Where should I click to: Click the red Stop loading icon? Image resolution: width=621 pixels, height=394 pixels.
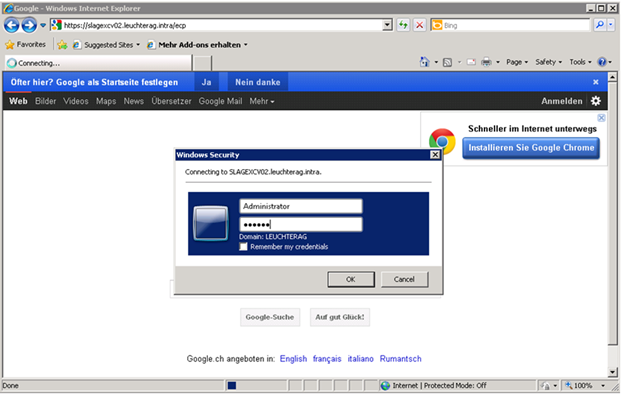click(x=419, y=25)
